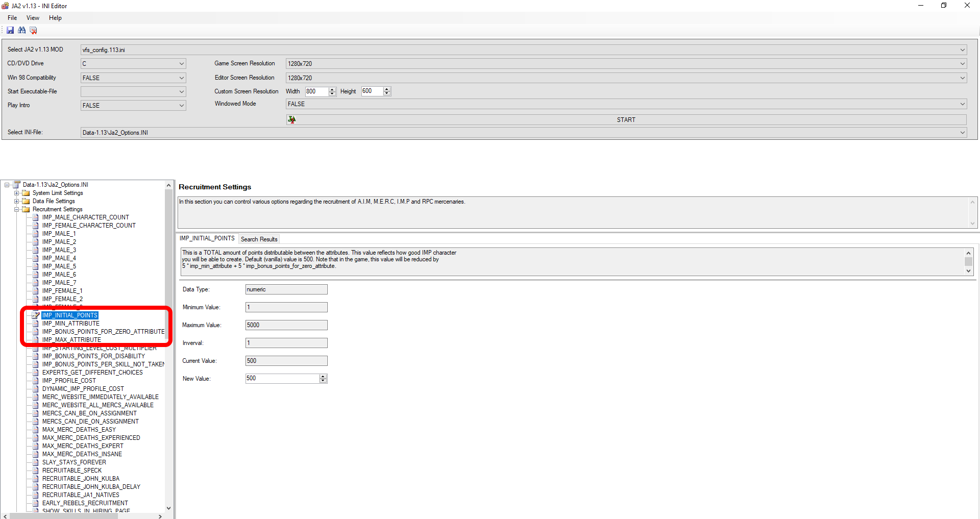Click the red X toolbar icon
The image size is (980, 519).
(x=33, y=31)
